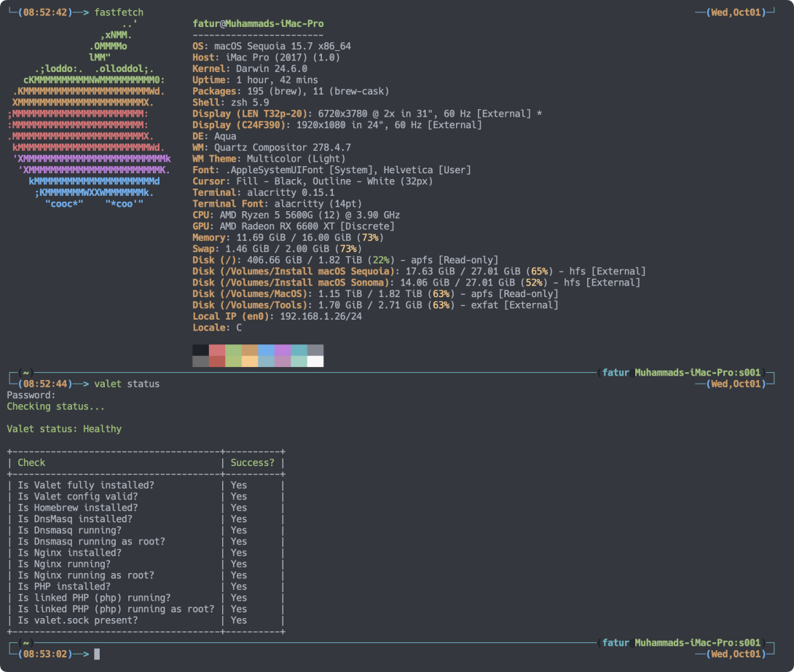The image size is (794, 672).
Task: Click the 'Is Homebrew installed?' row
Action: pyautogui.click(x=146, y=507)
